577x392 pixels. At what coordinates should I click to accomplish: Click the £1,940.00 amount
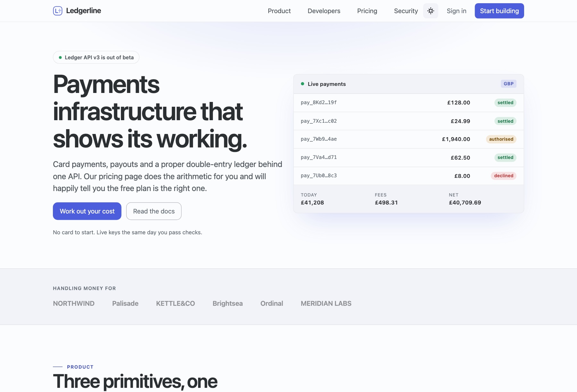tap(456, 139)
